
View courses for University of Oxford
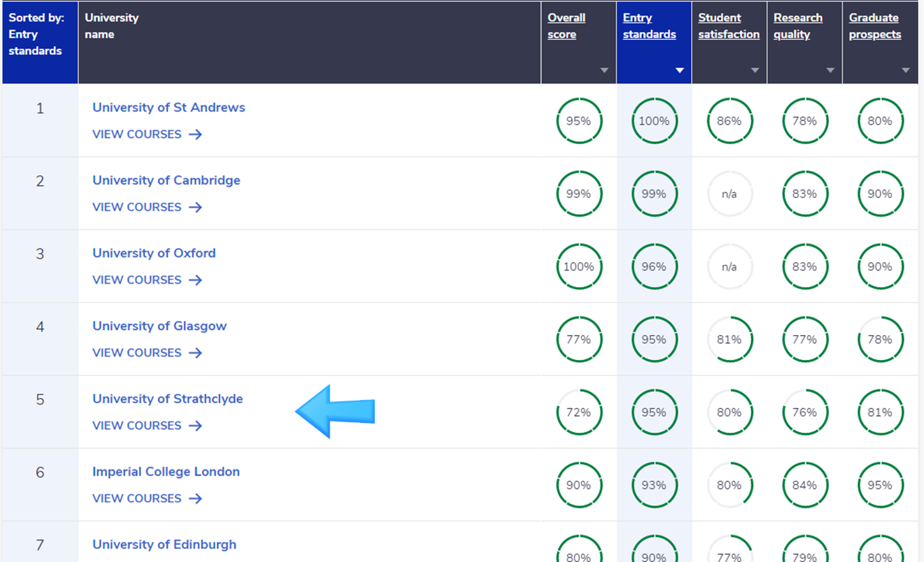coord(147,280)
